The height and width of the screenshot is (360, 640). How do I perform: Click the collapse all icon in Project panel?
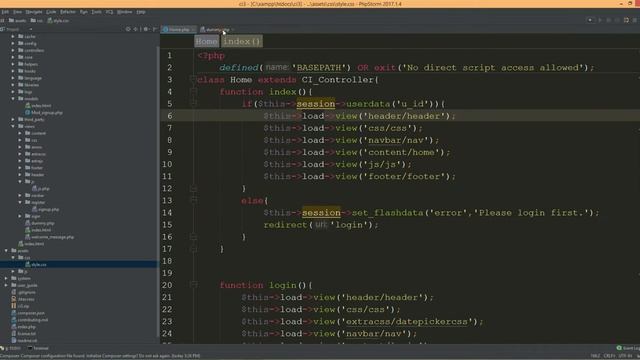(x=136, y=29)
